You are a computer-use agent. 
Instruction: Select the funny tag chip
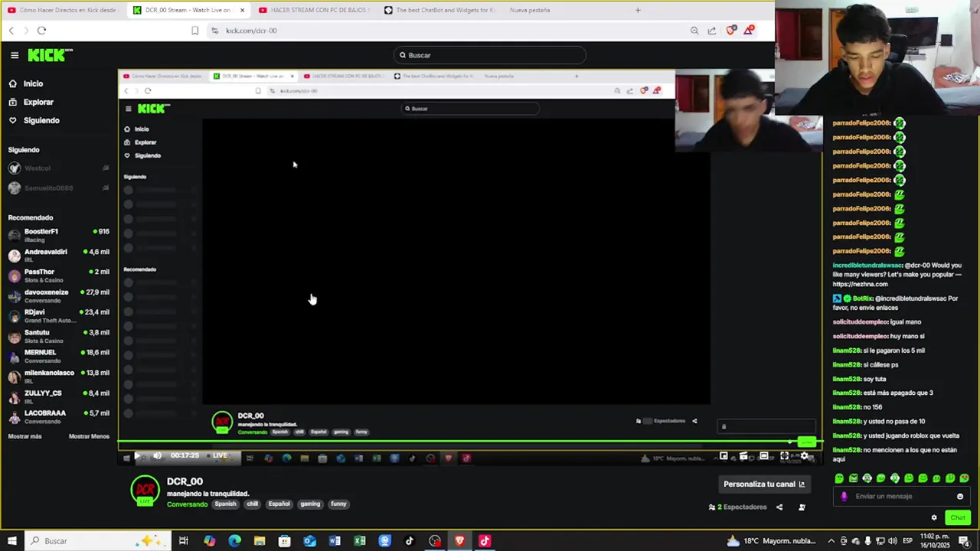(338, 504)
